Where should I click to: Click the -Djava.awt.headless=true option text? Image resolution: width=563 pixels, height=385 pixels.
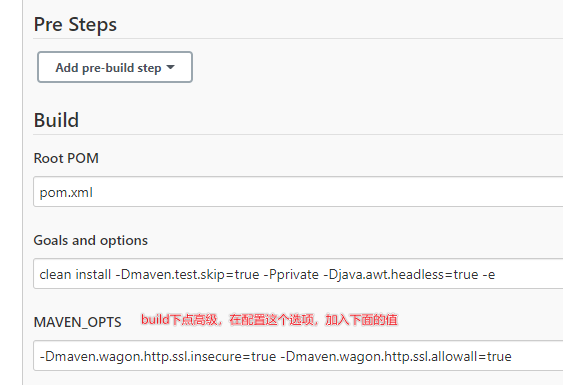click(401, 275)
